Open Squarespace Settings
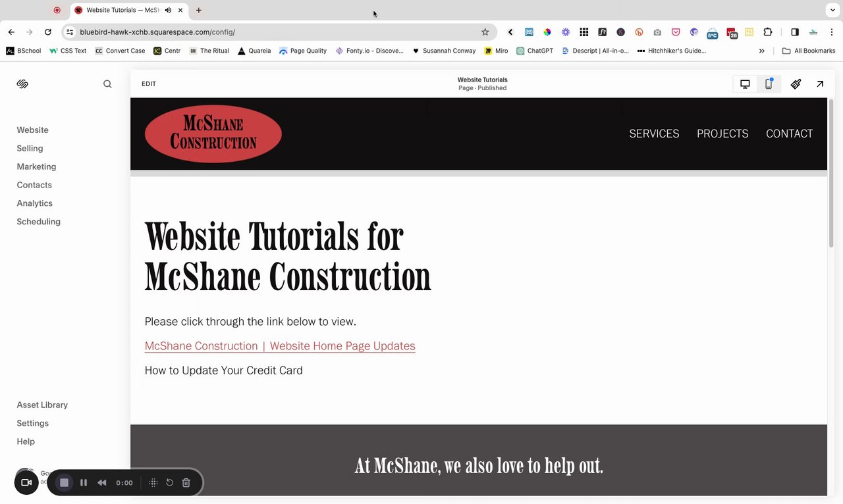The image size is (843, 504). click(32, 423)
